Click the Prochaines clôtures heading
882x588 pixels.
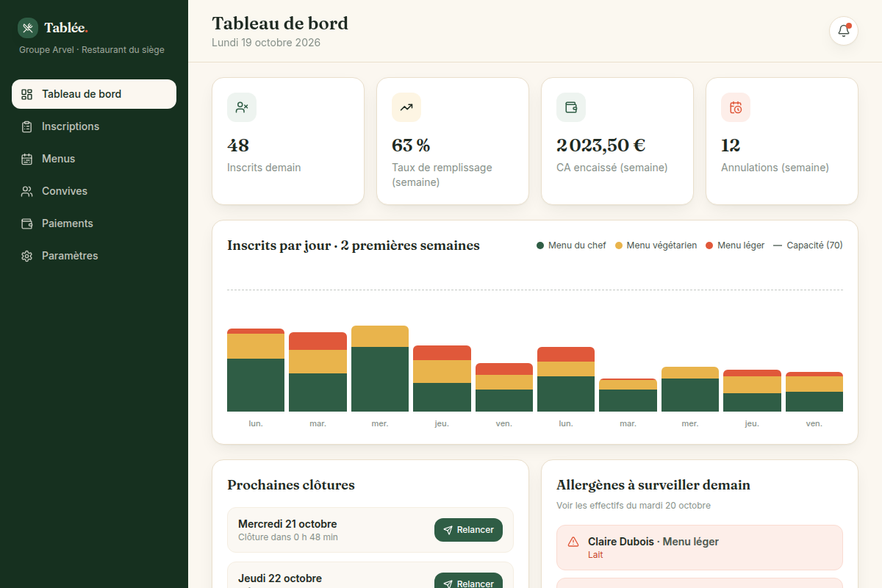pyautogui.click(x=291, y=485)
